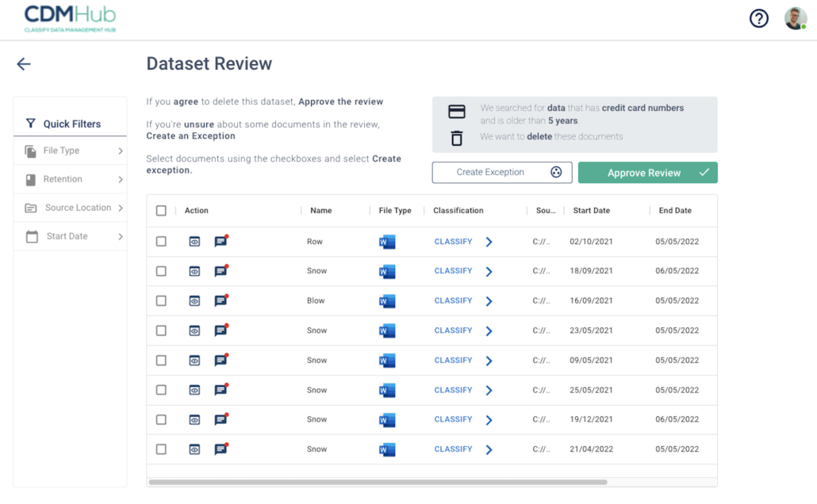817x504 pixels.
Task: Click the trash icon in the search summary box
Action: [x=456, y=137]
